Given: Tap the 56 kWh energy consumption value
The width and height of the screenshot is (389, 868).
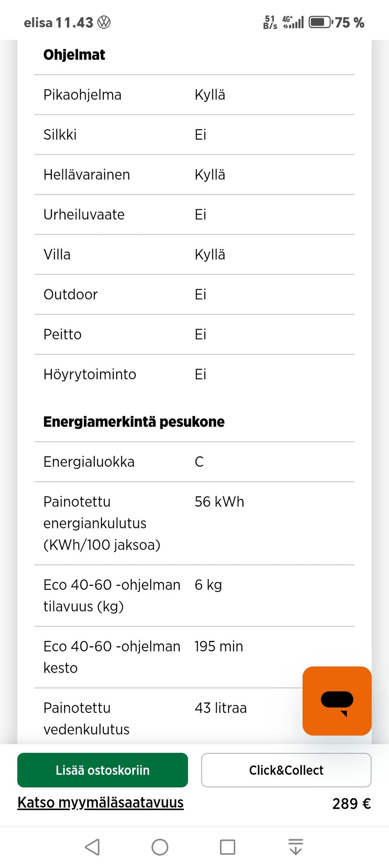Looking at the screenshot, I should [219, 502].
